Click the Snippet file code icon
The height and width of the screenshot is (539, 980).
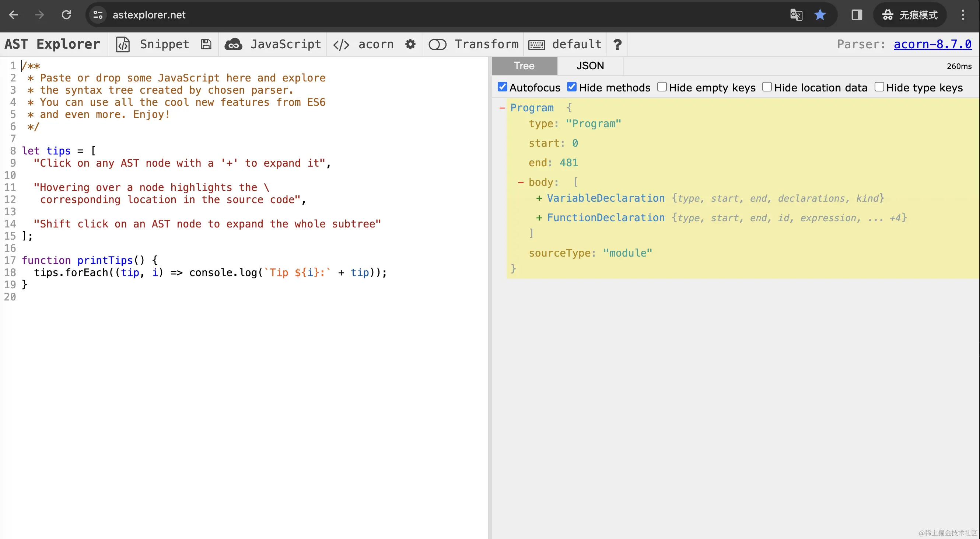[x=122, y=45]
